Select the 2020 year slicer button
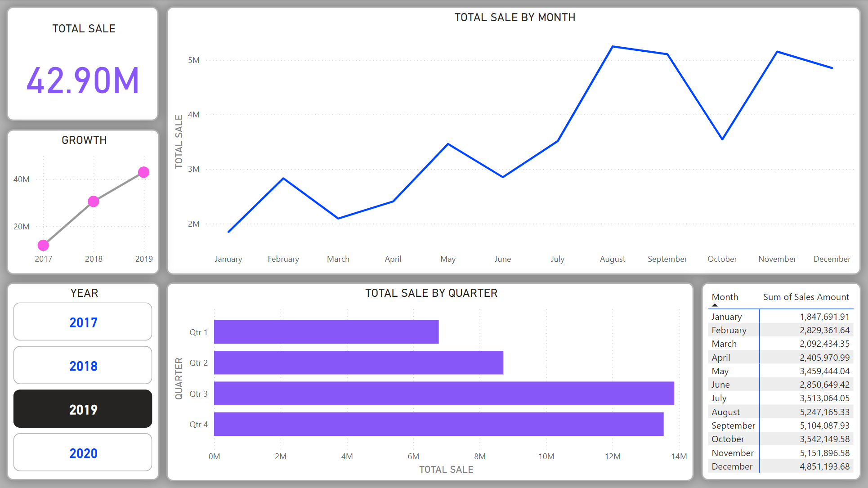Image resolution: width=868 pixels, height=488 pixels. (83, 452)
